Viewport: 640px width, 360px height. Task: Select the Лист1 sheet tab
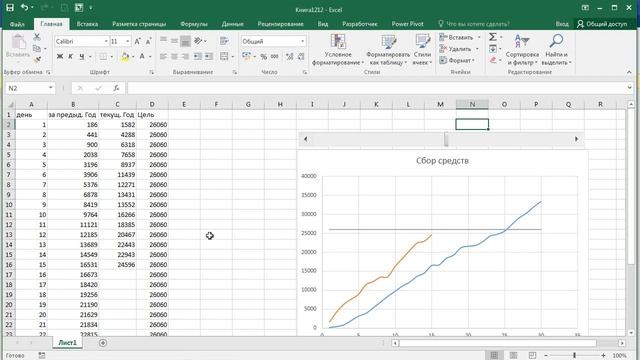tap(67, 343)
